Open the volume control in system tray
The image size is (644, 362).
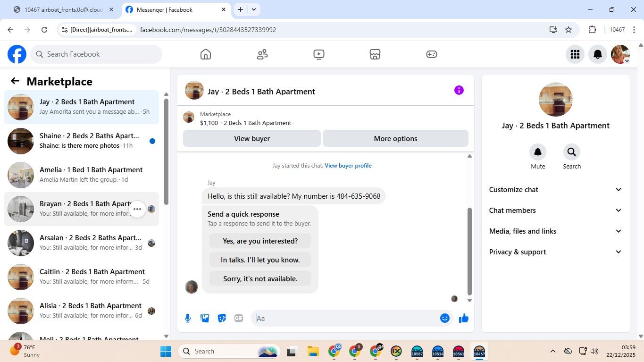tap(594, 351)
